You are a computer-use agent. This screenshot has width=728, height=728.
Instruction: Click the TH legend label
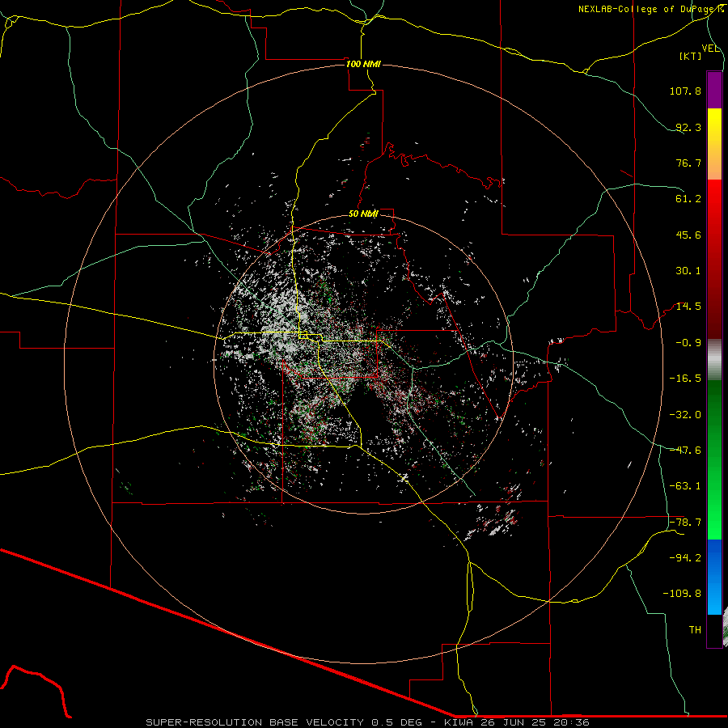tap(695, 630)
